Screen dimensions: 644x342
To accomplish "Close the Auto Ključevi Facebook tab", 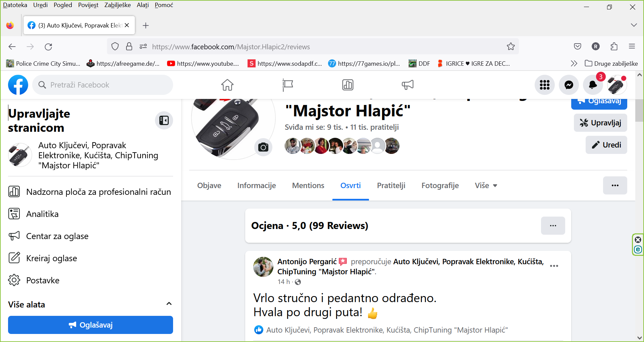I will 127,25.
